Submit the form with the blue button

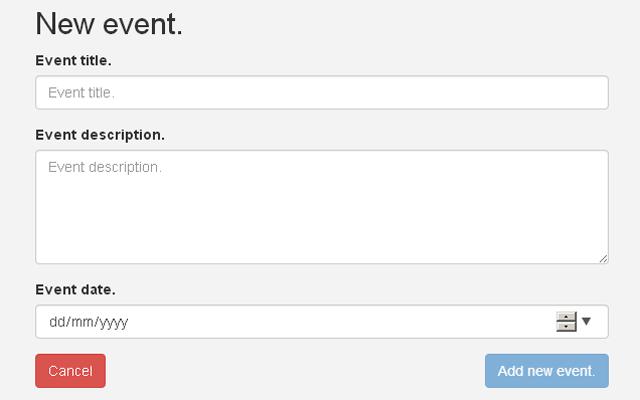tap(546, 371)
